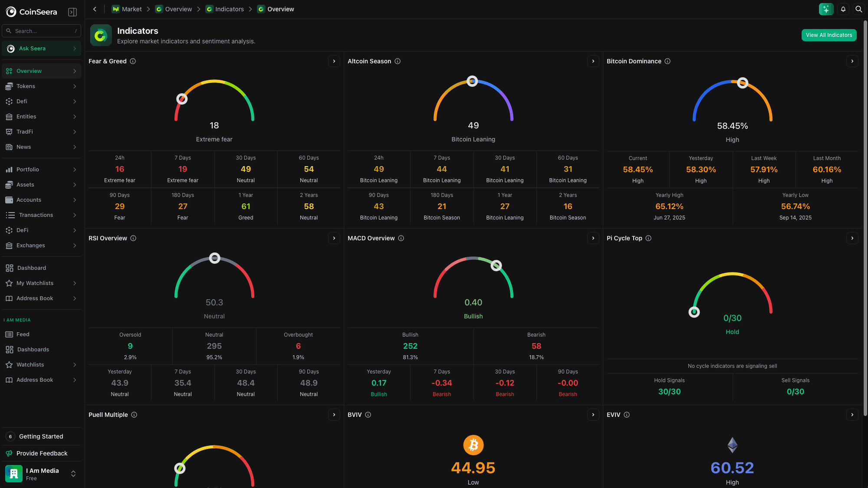Show Fear & Greed info icon
The image size is (868, 488).
[x=133, y=61]
